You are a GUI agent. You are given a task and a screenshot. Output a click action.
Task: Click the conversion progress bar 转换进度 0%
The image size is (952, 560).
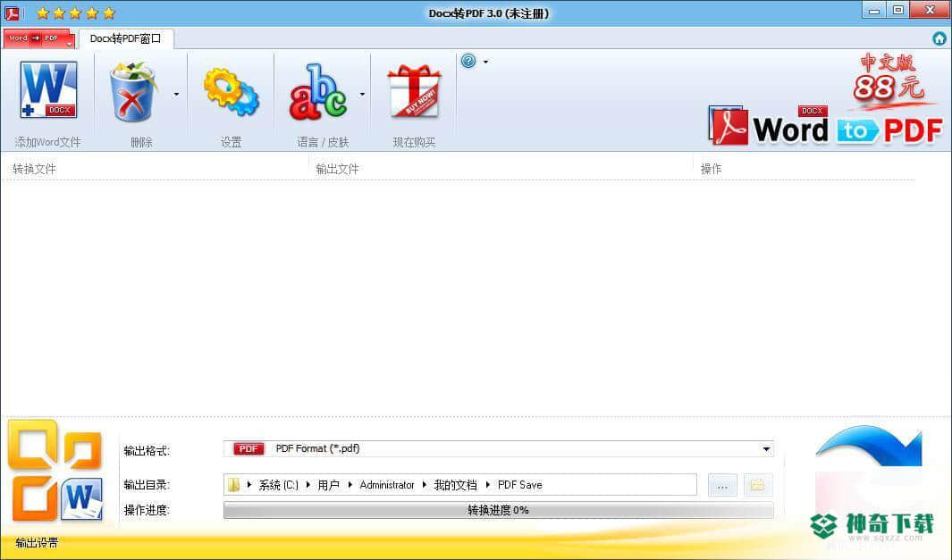click(499, 510)
